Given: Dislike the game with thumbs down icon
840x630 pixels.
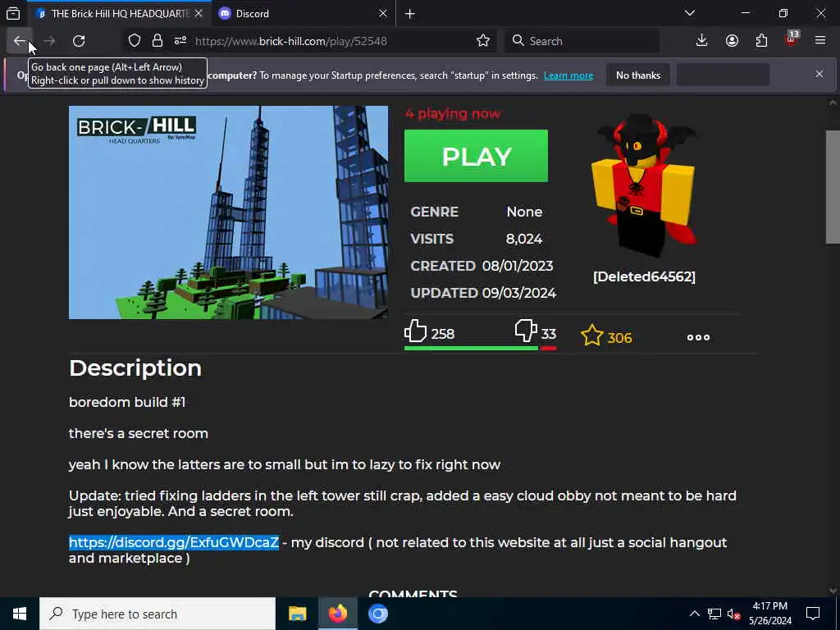Looking at the screenshot, I should (526, 331).
